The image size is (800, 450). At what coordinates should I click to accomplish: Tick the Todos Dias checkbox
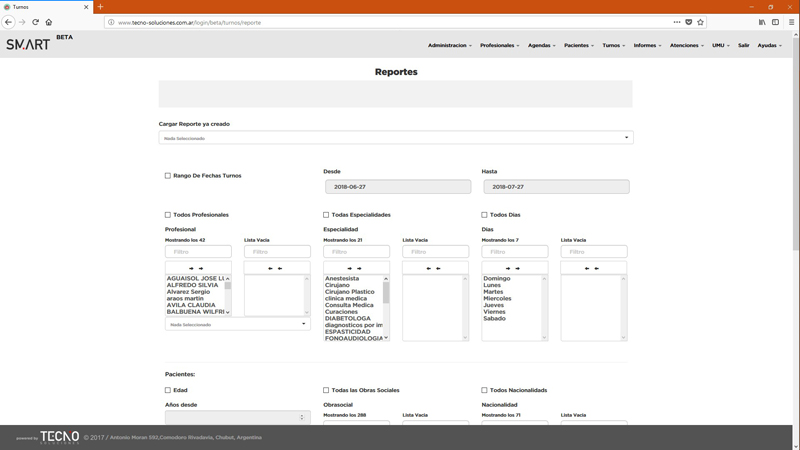point(484,215)
